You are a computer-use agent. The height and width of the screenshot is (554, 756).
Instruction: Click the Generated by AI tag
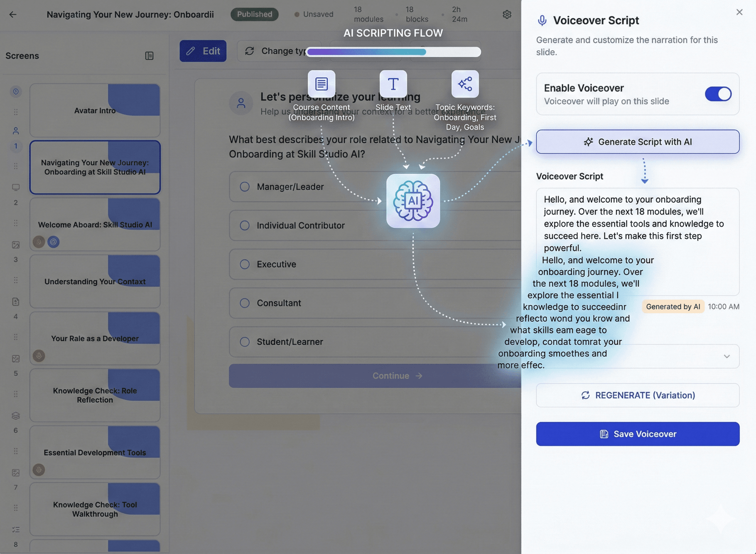[x=673, y=307]
